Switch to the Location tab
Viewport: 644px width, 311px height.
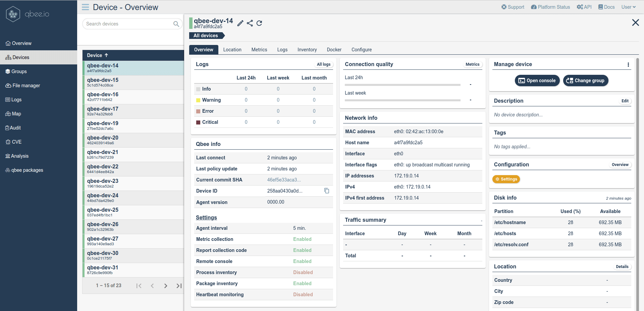coord(232,50)
